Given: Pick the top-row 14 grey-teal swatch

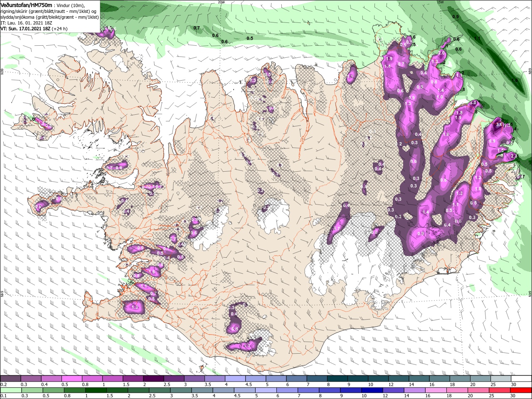Looking at the screenshot, I should (x=419, y=379).
